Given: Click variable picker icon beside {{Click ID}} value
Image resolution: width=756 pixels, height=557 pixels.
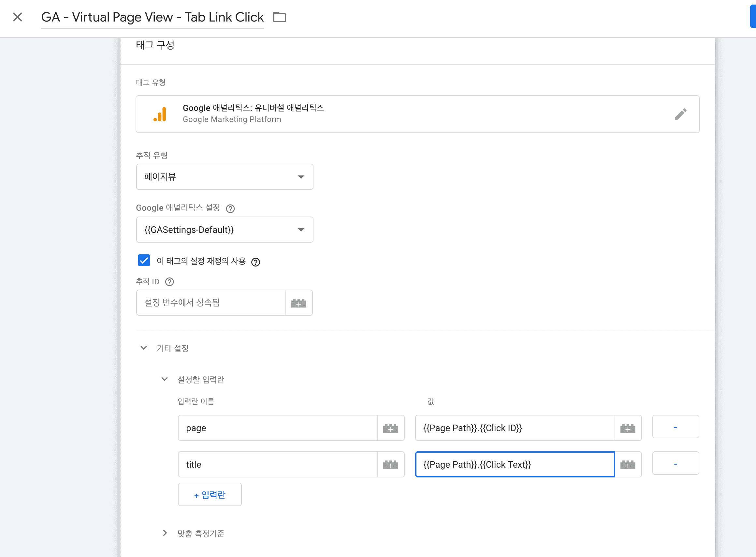Looking at the screenshot, I should pos(628,428).
